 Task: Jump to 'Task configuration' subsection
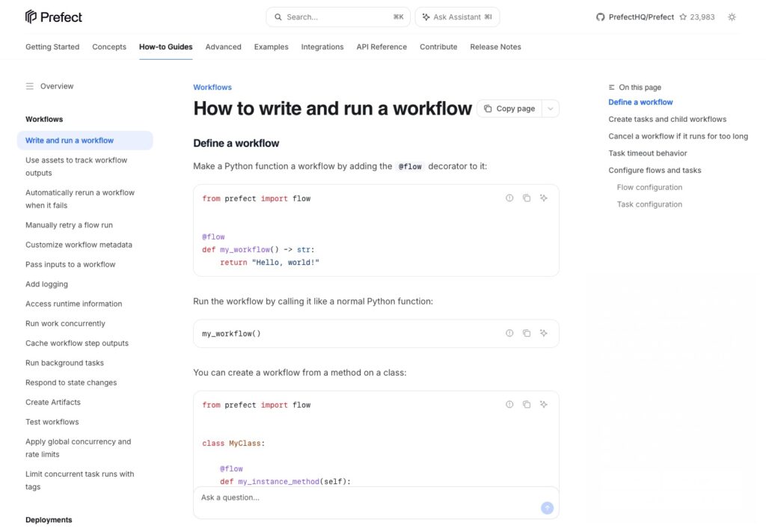649,205
